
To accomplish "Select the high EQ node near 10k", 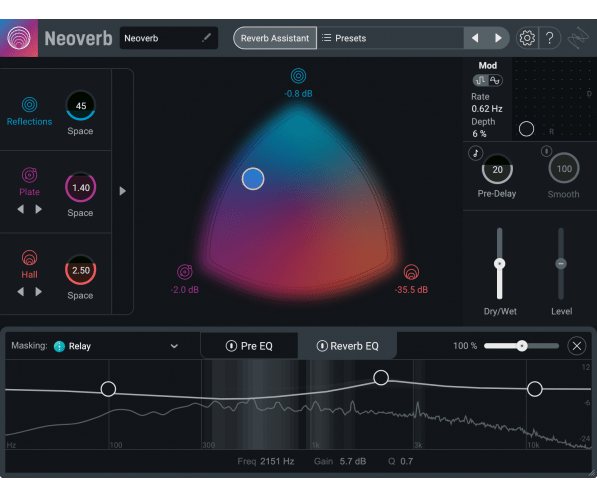I will [535, 388].
